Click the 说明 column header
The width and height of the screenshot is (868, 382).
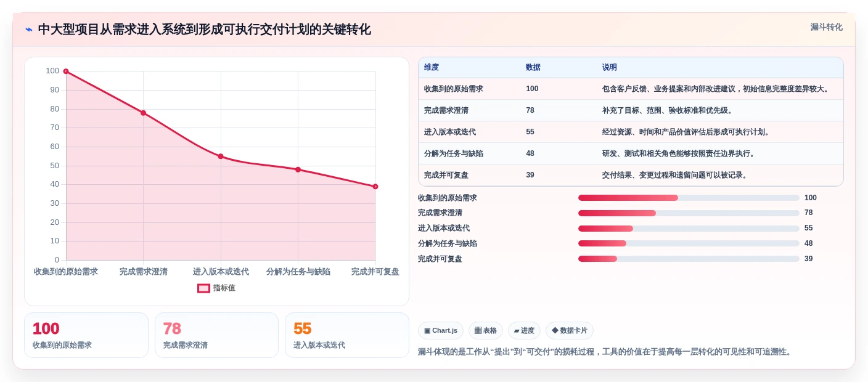tap(610, 67)
